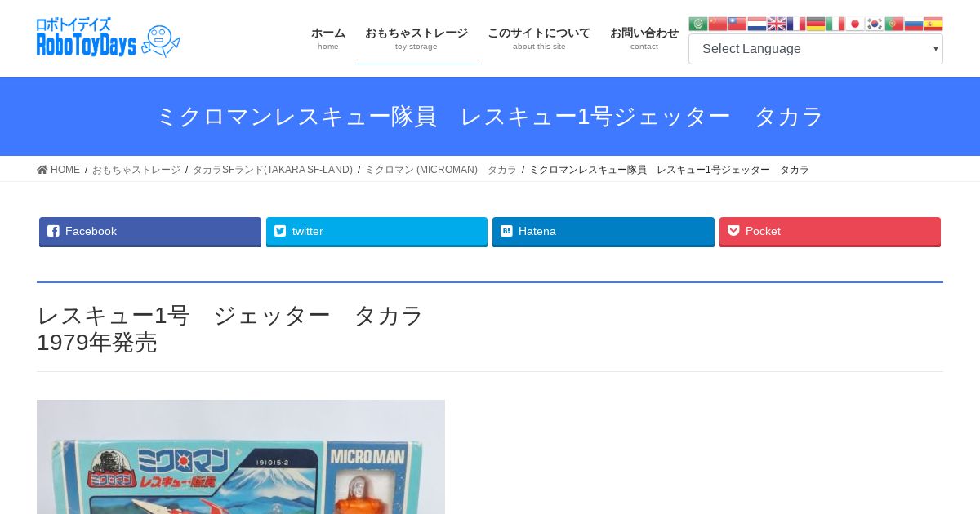Share the page on Facebook
The width and height of the screenshot is (980, 514).
click(150, 232)
